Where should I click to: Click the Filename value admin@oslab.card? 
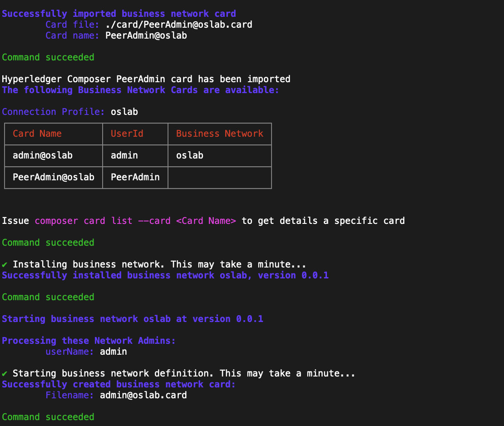tap(143, 396)
